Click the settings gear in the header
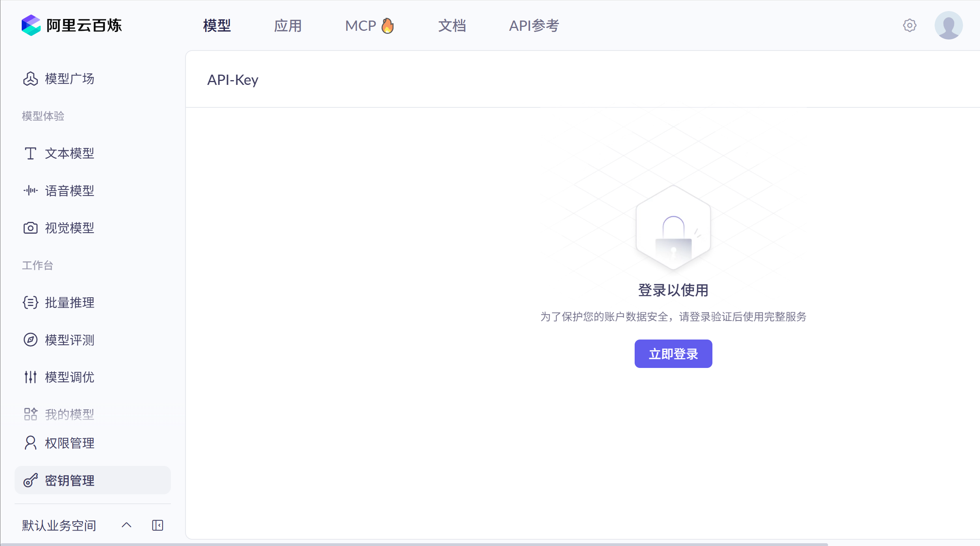The width and height of the screenshot is (980, 546). 910,25
